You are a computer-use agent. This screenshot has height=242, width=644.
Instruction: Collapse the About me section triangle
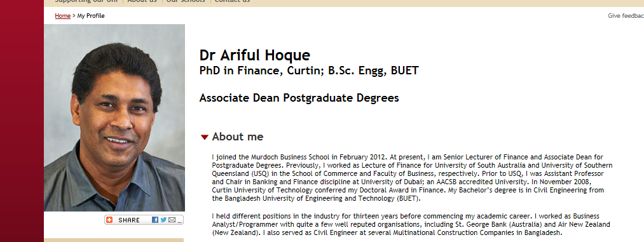coord(205,137)
